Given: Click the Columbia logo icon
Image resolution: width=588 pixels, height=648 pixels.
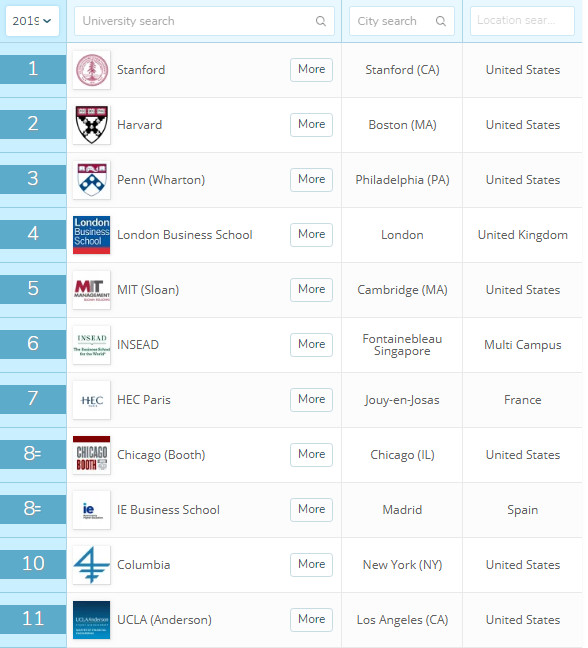Looking at the screenshot, I should (x=92, y=565).
